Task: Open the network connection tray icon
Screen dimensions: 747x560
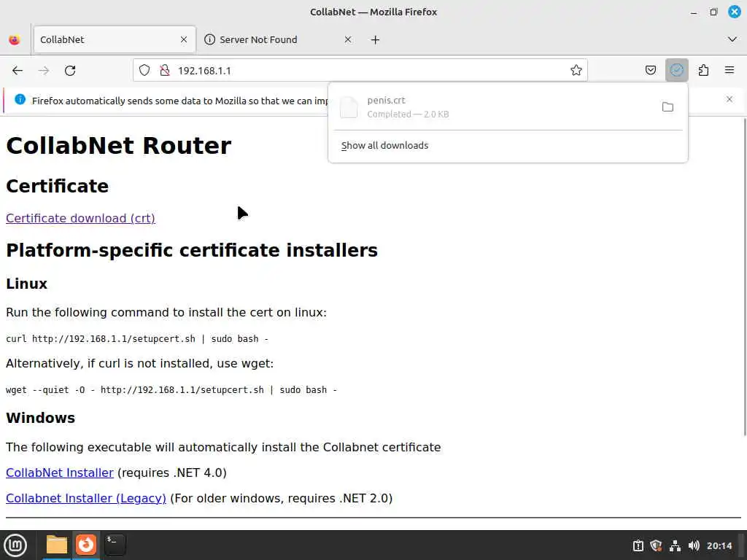Action: 675,545
